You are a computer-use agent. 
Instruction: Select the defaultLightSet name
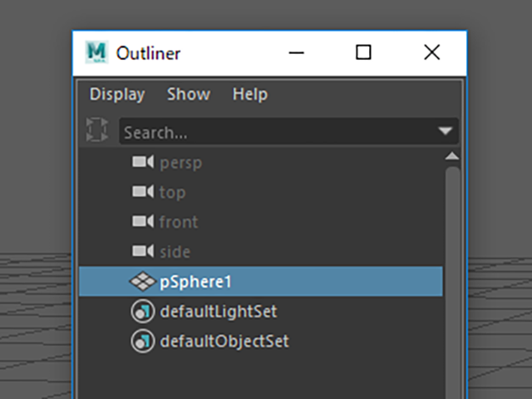pyautogui.click(x=219, y=312)
